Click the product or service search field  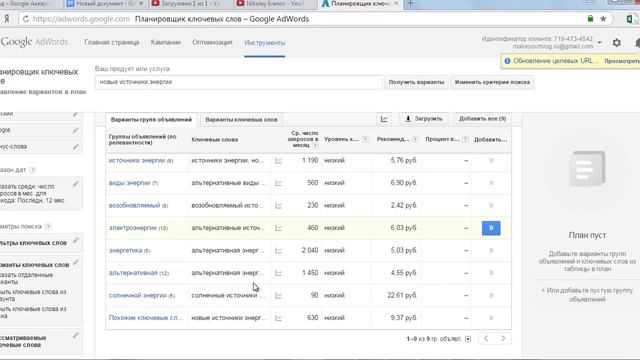[x=239, y=82]
